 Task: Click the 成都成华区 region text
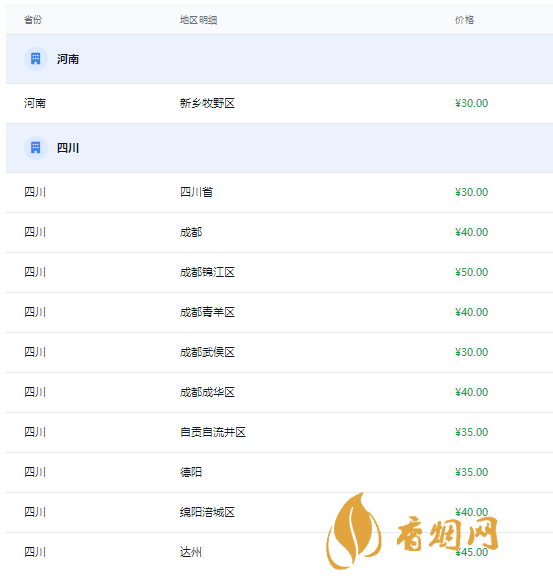pyautogui.click(x=207, y=392)
